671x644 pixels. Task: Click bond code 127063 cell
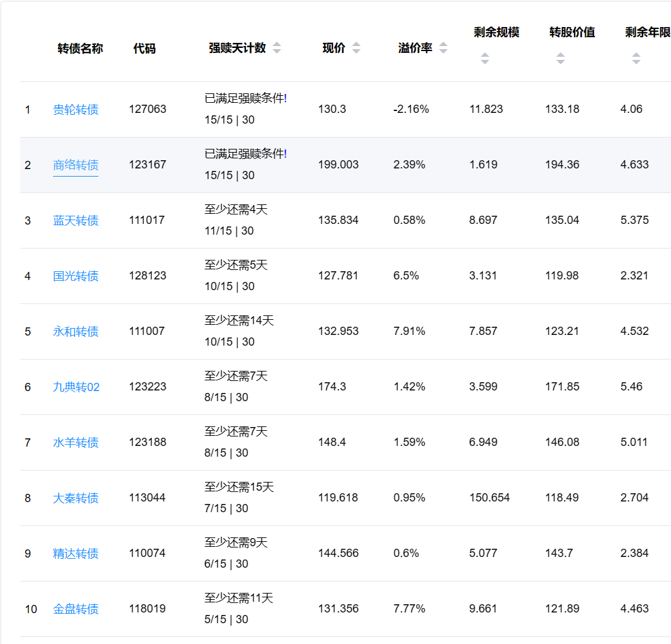pos(148,109)
